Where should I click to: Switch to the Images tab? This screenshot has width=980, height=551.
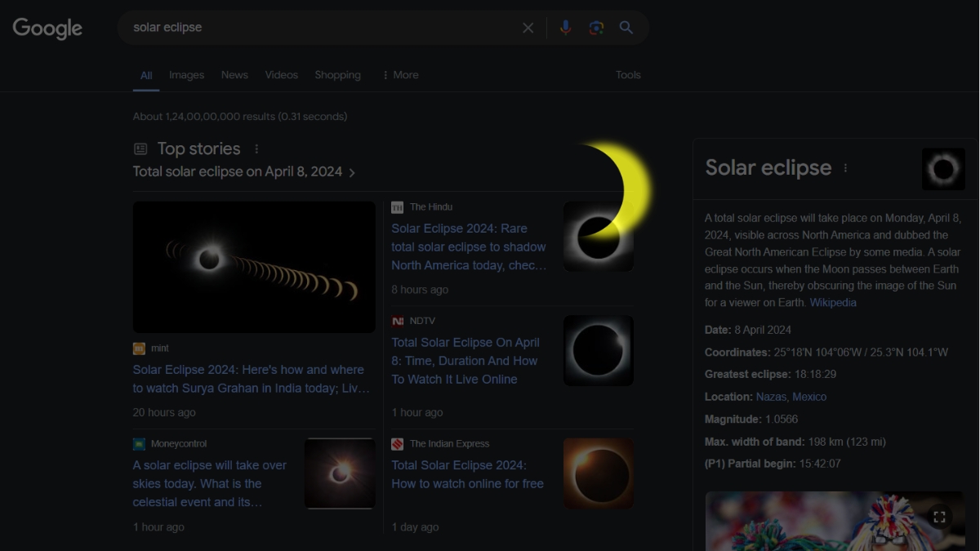click(x=186, y=74)
